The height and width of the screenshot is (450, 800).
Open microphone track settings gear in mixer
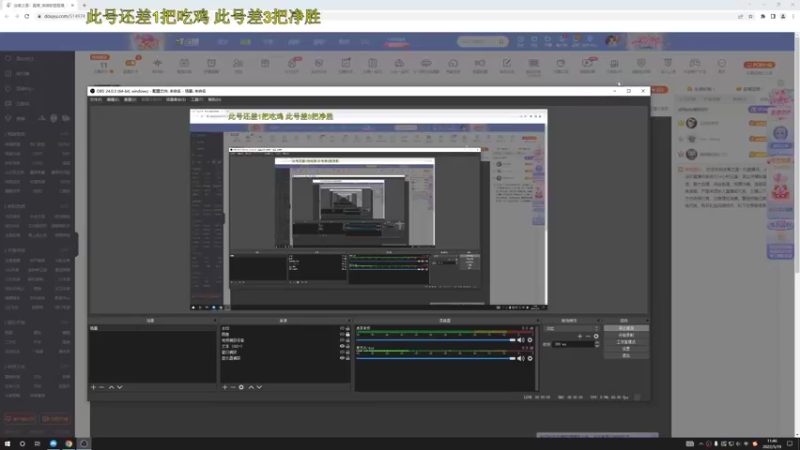(x=530, y=358)
